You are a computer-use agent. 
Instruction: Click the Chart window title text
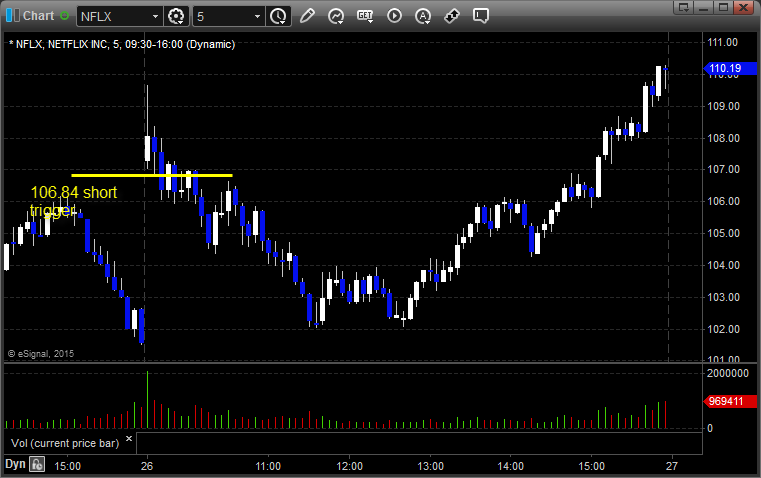tap(38, 16)
